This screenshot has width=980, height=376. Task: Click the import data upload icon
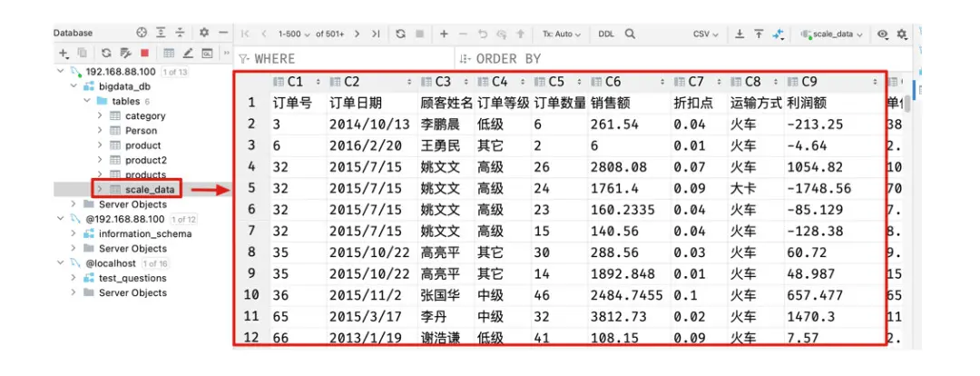point(758,34)
